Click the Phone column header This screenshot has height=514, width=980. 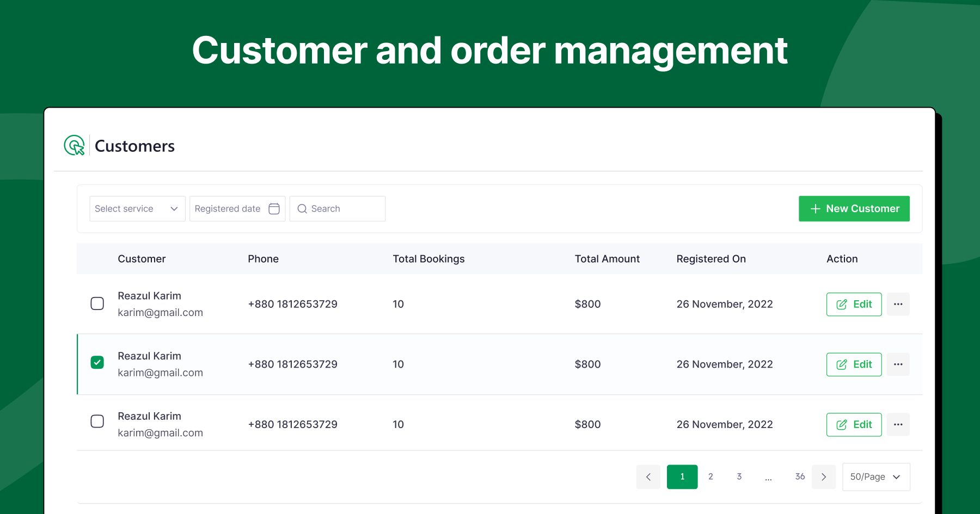[263, 259]
